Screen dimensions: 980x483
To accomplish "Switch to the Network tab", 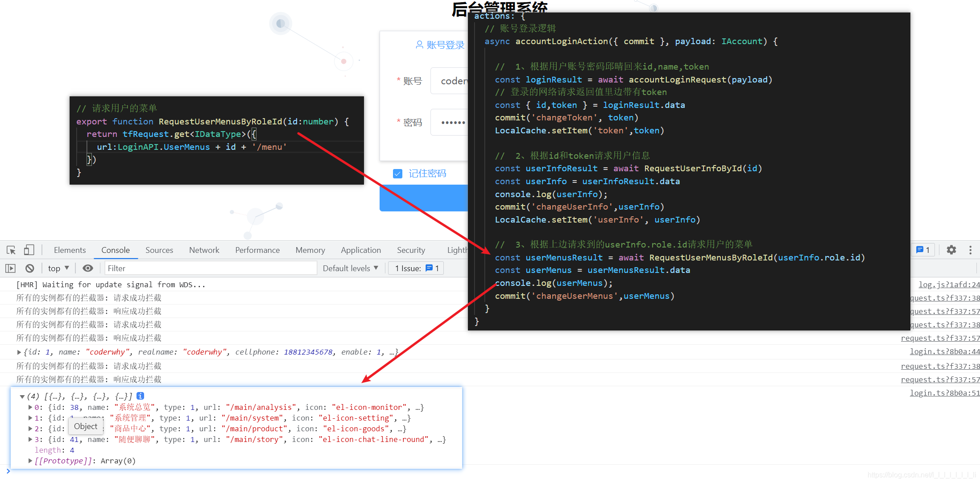I will [204, 250].
